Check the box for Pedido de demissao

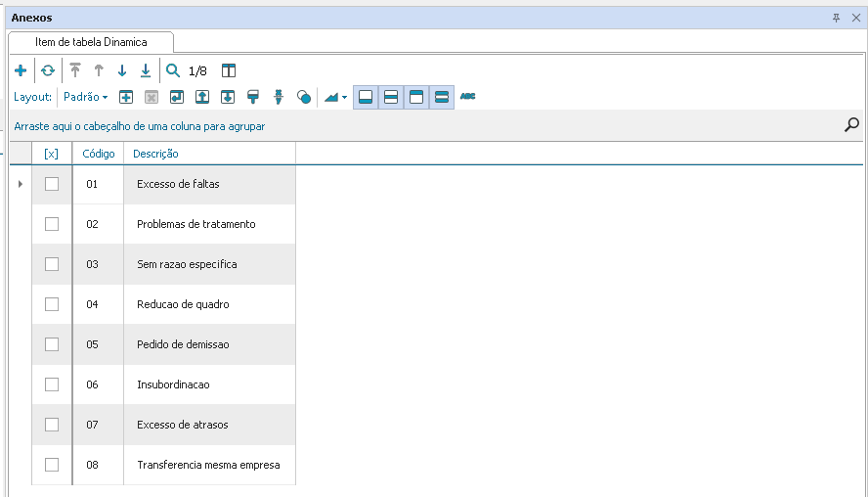[x=52, y=344]
